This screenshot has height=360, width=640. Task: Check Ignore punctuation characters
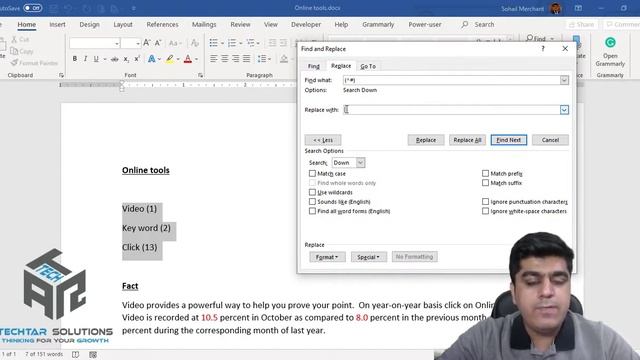point(485,202)
